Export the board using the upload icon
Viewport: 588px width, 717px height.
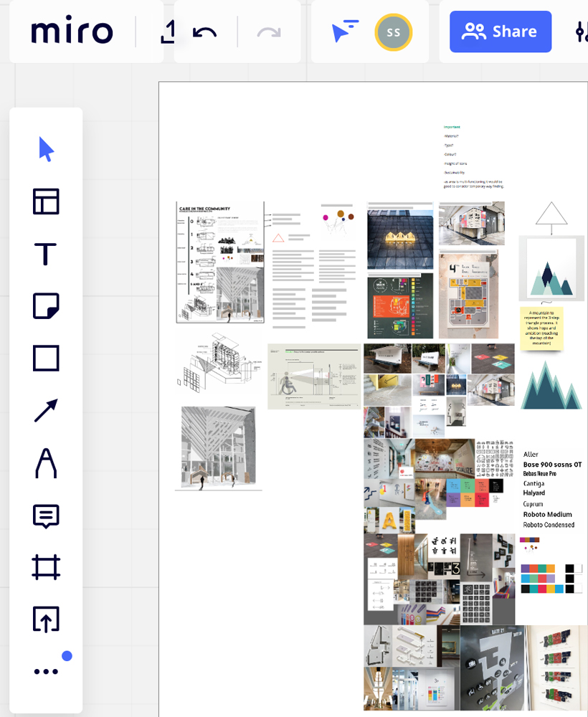click(x=167, y=32)
